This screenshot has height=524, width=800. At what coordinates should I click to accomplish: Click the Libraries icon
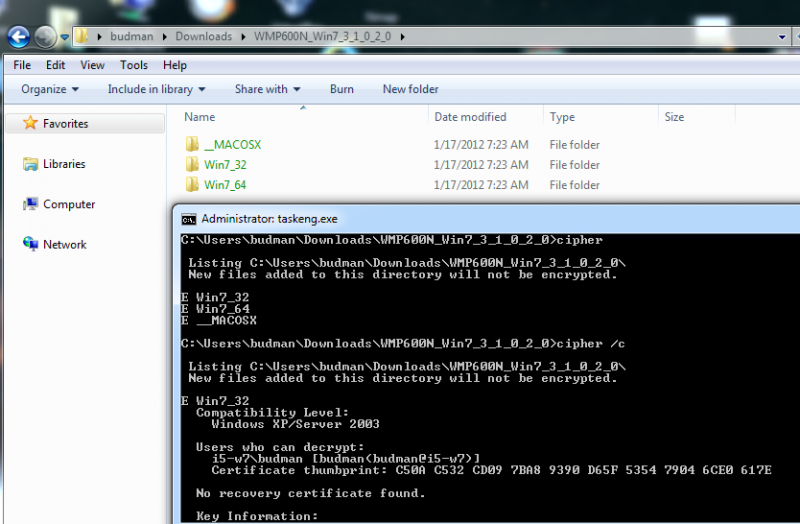click(x=31, y=164)
